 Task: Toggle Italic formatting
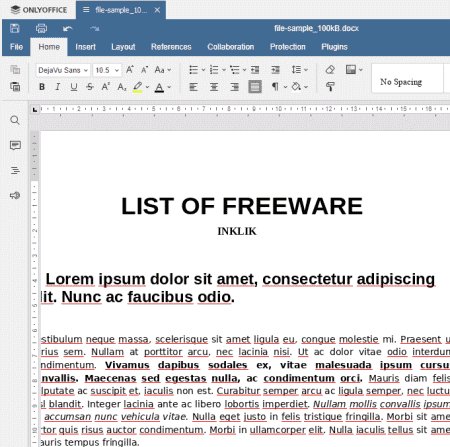click(x=58, y=87)
